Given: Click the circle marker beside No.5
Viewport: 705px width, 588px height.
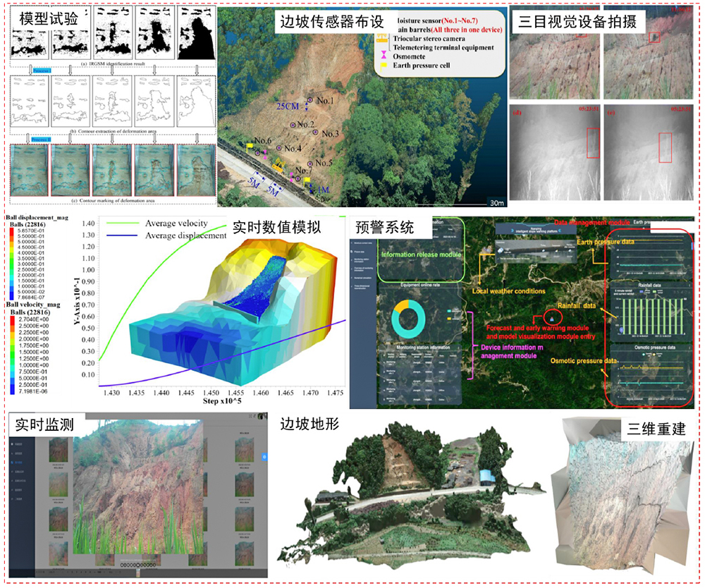Looking at the screenshot, I should coord(309,164).
